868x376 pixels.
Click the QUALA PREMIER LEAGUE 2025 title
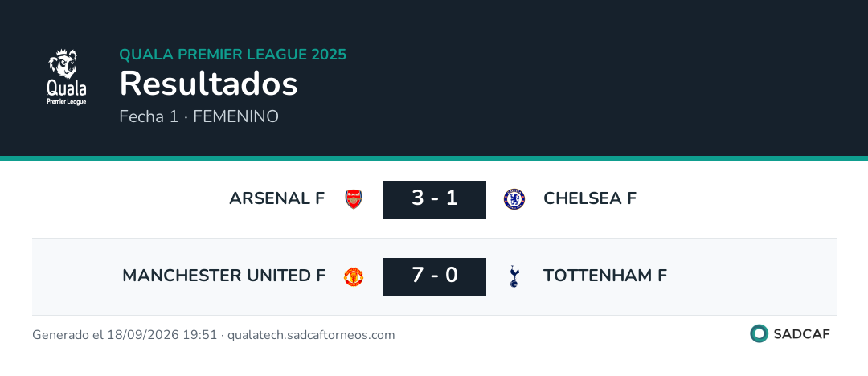[x=233, y=55]
